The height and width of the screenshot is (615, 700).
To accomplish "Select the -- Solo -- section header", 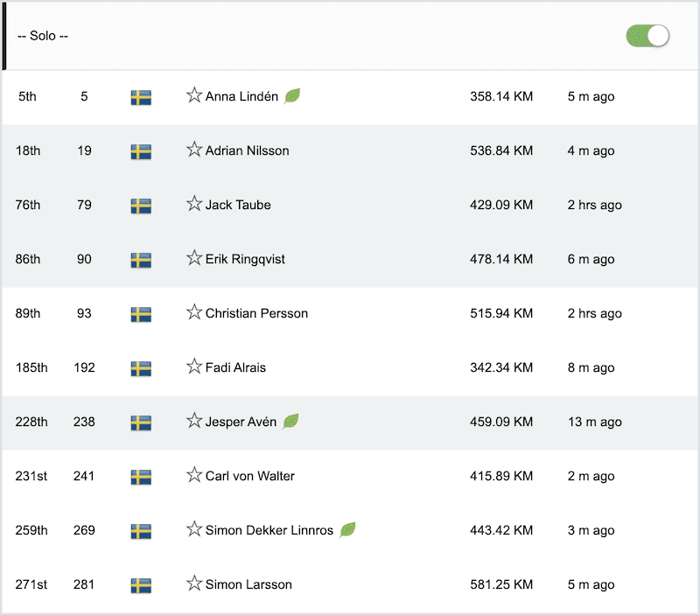I will 43,36.
